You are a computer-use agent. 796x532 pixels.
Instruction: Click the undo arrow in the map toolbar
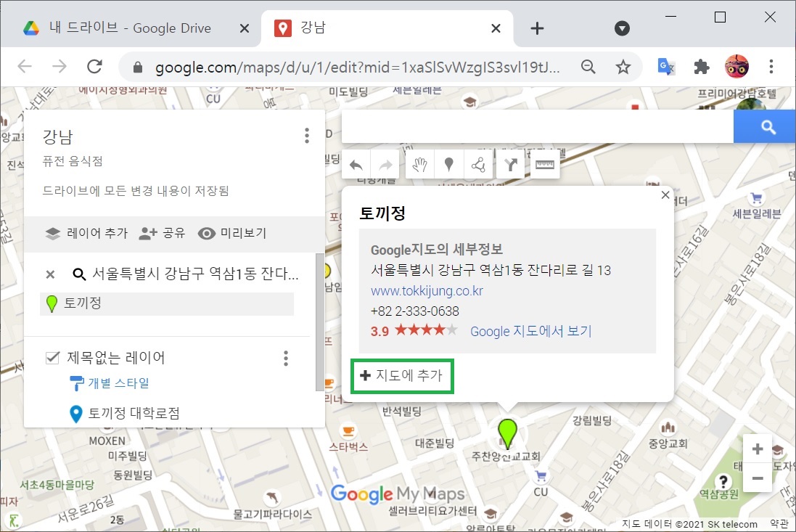(x=356, y=165)
